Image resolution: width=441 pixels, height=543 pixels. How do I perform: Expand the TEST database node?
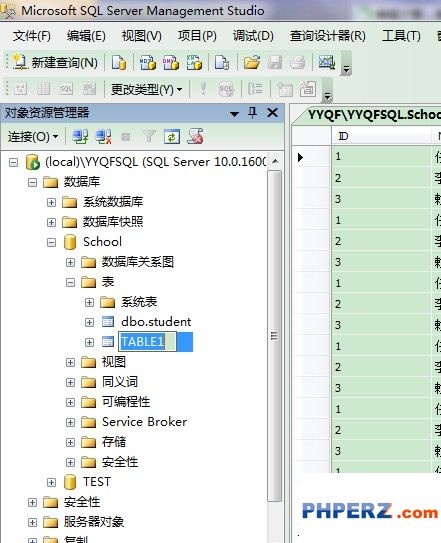click(x=51, y=482)
